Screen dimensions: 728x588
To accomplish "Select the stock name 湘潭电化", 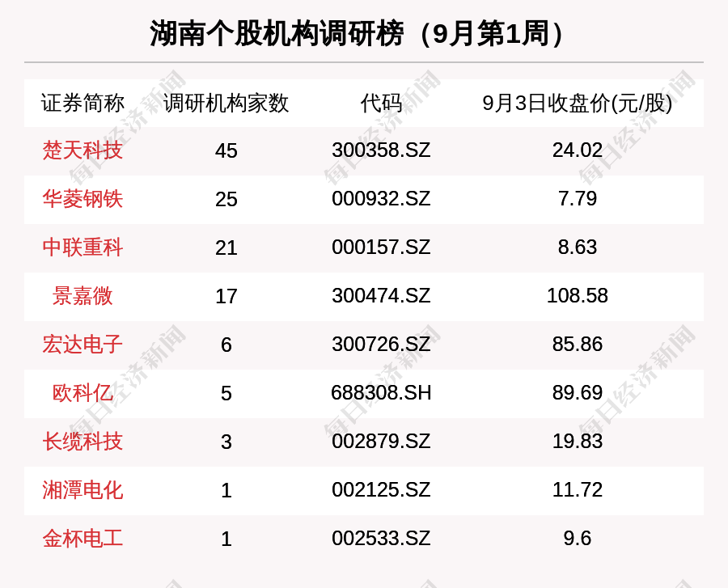I will (x=83, y=490).
